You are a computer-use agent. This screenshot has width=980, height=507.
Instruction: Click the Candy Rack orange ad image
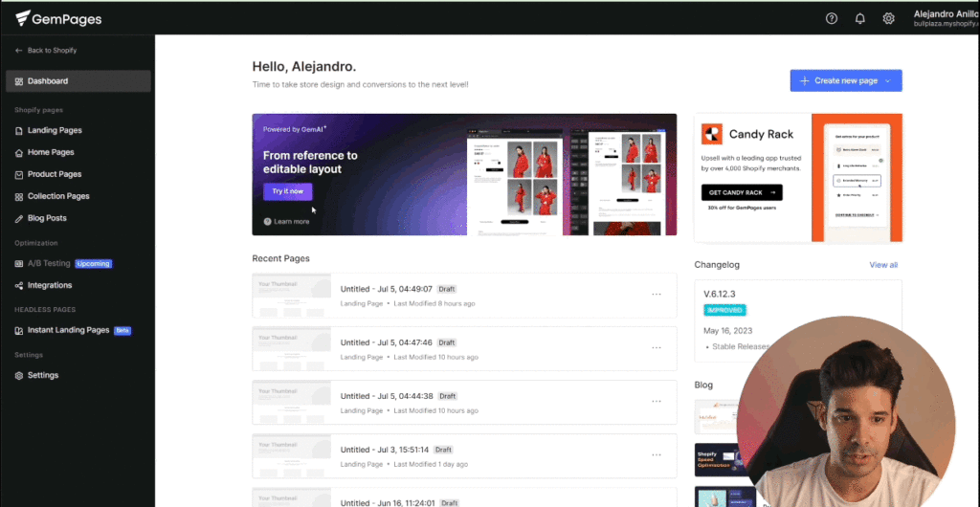click(x=857, y=178)
